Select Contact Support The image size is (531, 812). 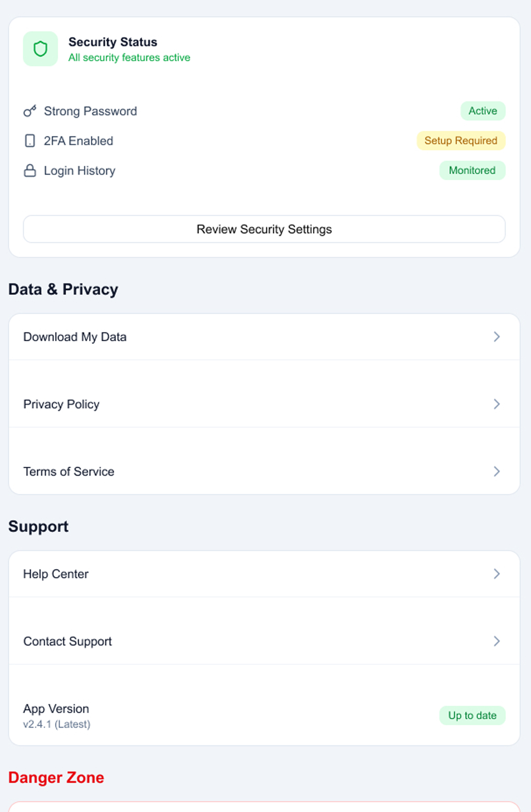[68, 641]
